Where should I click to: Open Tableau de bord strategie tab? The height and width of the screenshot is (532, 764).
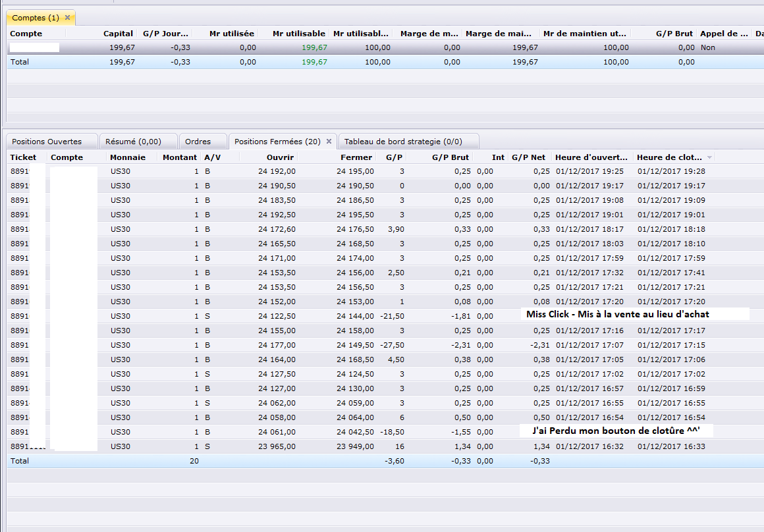(403, 142)
